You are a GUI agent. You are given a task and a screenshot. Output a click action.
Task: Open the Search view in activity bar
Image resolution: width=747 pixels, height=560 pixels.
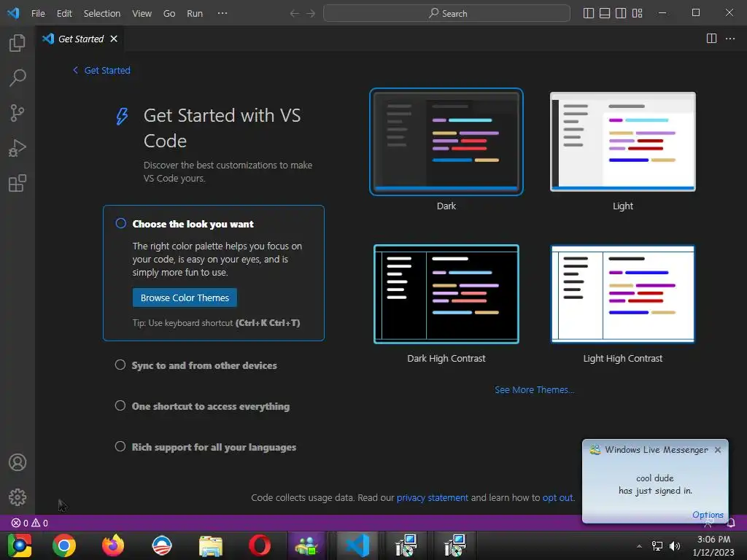pyautogui.click(x=18, y=78)
